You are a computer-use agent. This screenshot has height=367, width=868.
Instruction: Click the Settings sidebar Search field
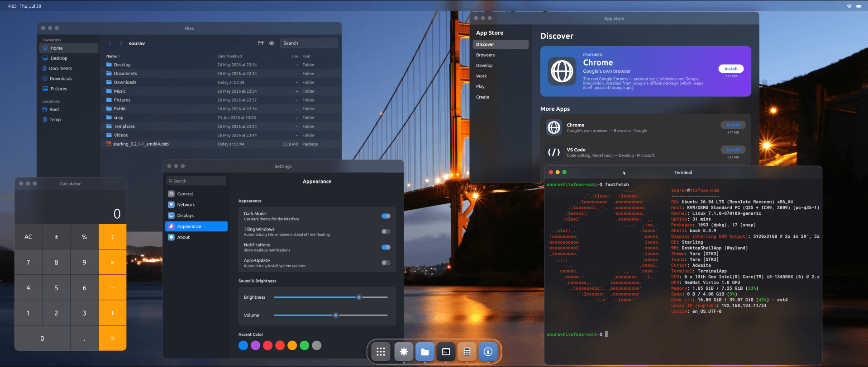(x=196, y=181)
